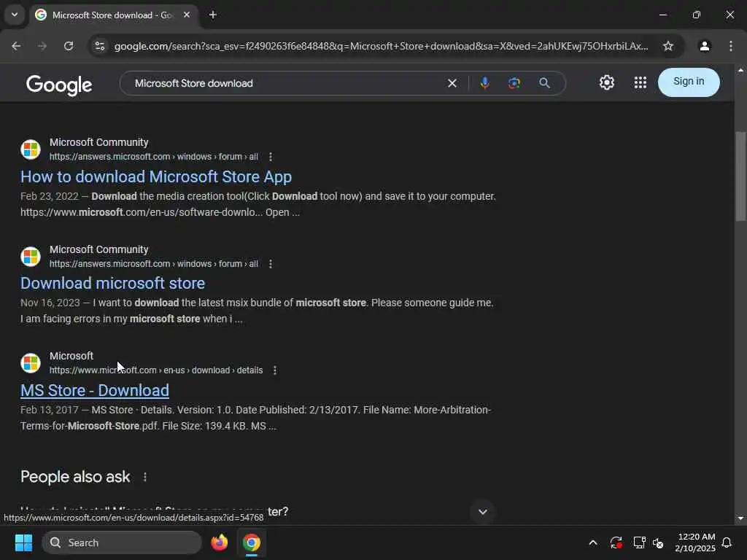Screen dimensions: 747x560
Task: Click the scrollbar down arrow
Action: pos(740,518)
